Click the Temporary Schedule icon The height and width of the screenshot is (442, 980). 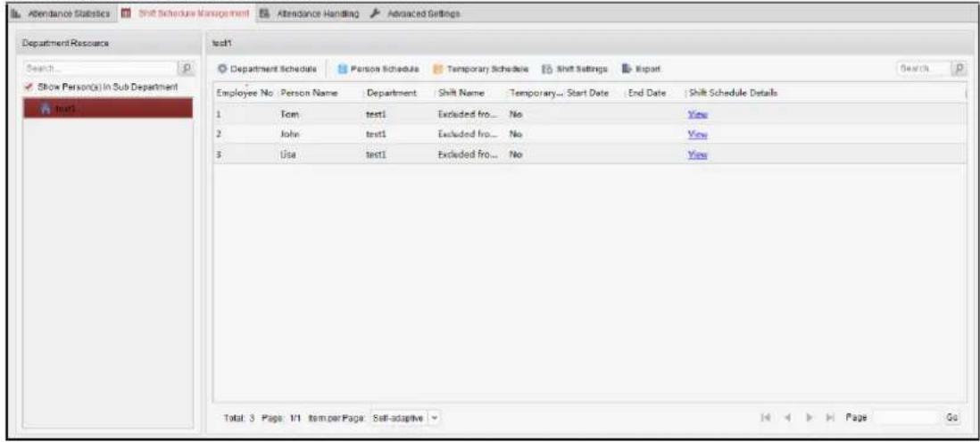(x=438, y=68)
